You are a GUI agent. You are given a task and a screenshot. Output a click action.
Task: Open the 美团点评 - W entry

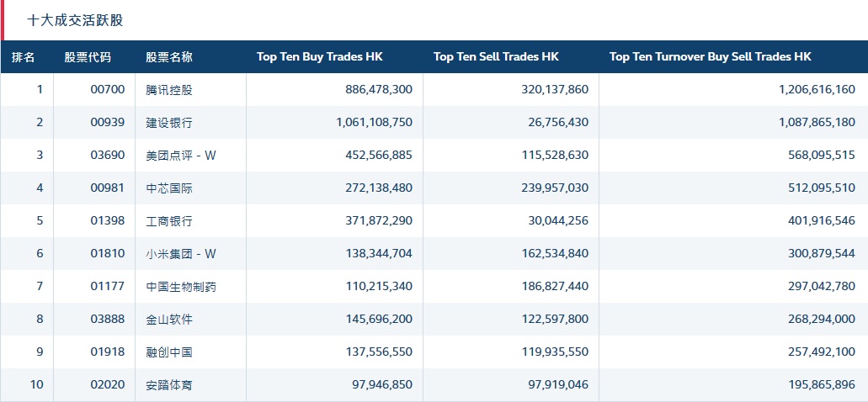click(181, 156)
